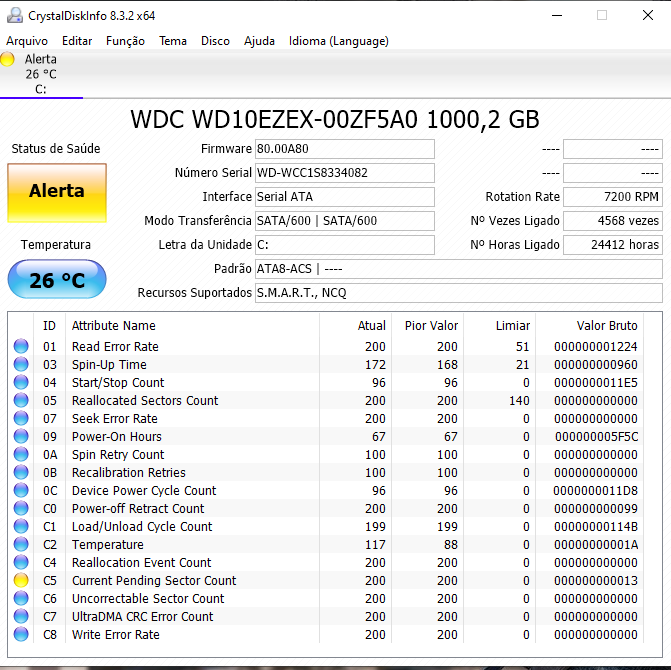Image resolution: width=671 pixels, height=670 pixels.
Task: Select the Reallocated Sectors Count attribute name
Action: point(145,400)
